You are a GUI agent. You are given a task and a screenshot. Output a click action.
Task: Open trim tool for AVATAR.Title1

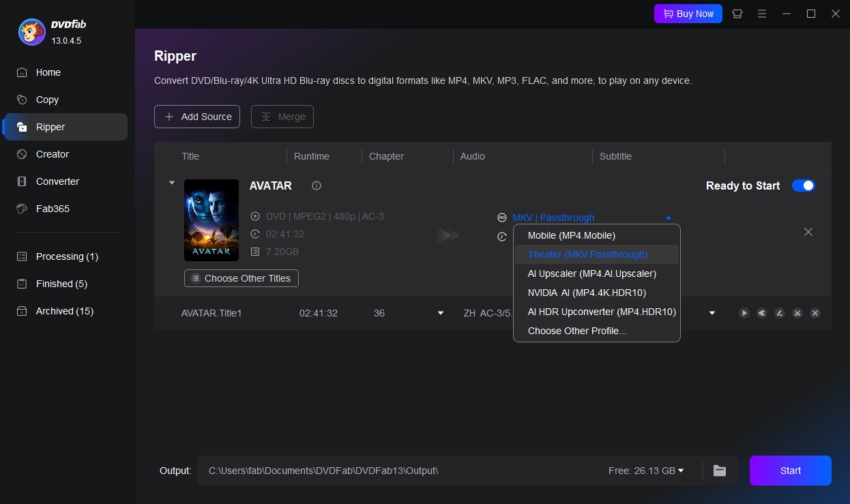coord(797,313)
